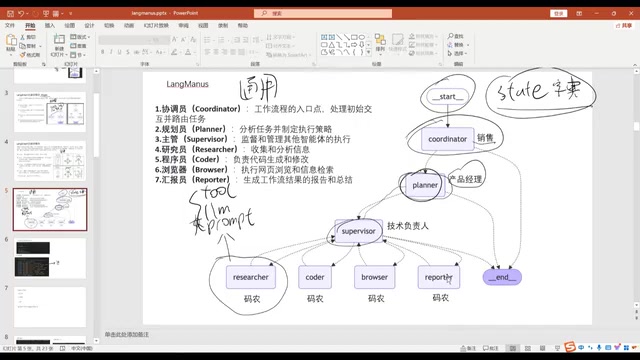Select the text box shape in gallery
640x360 pixels.
pos(324,37)
